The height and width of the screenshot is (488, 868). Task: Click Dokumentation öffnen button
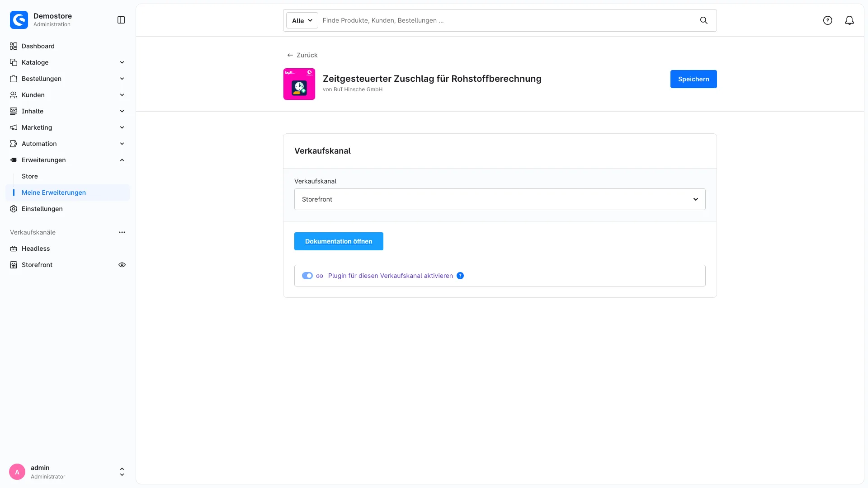[x=339, y=241]
